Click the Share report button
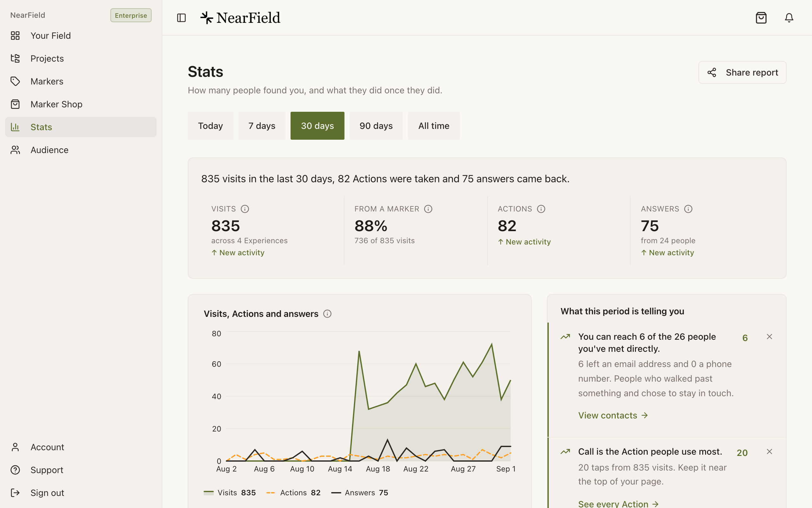 [742, 72]
